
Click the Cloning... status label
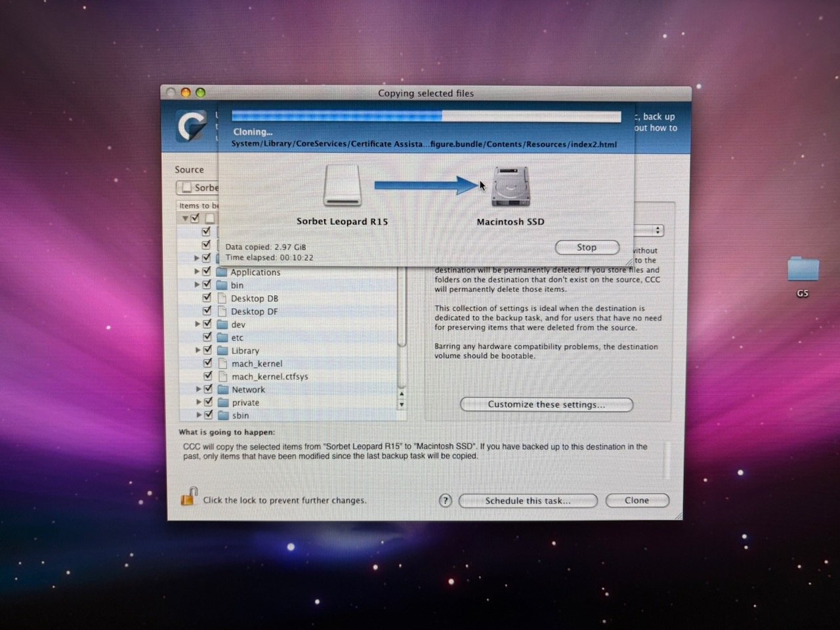(x=253, y=132)
